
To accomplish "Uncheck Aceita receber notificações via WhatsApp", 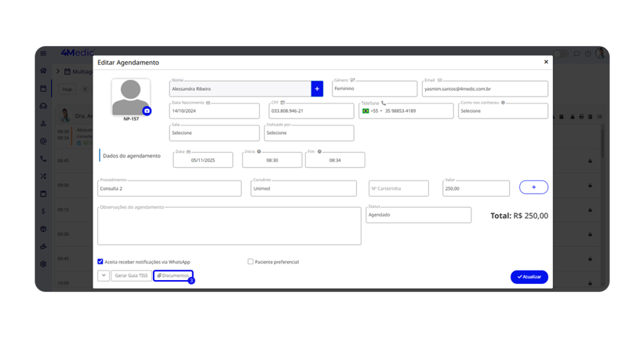I will pos(101,262).
